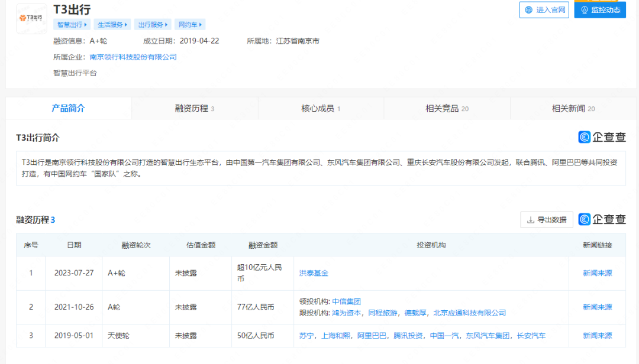Open 新闻来源 for the 天使轮 row
The width and height of the screenshot is (639, 364).
[x=598, y=336]
